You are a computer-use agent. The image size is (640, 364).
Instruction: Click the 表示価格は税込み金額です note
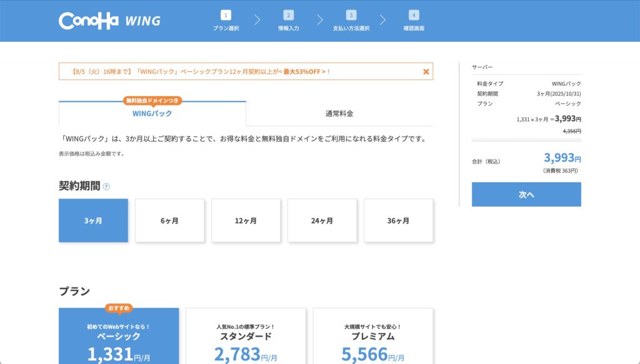[x=91, y=154]
